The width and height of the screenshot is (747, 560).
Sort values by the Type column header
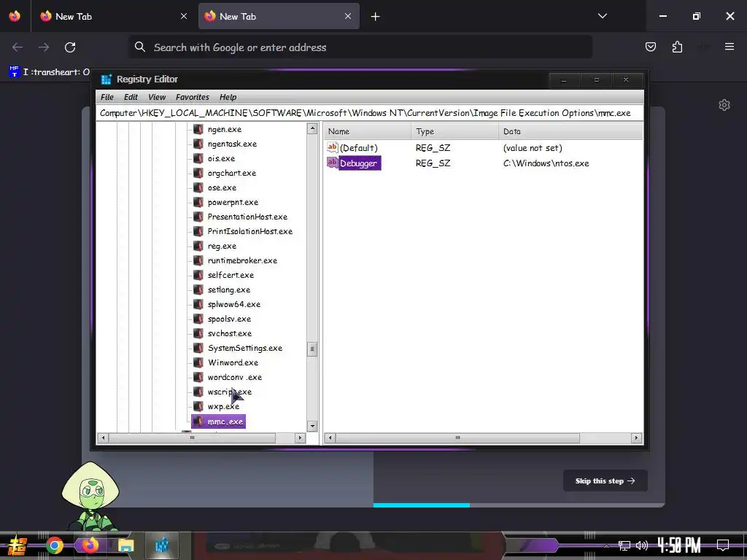pyautogui.click(x=454, y=131)
